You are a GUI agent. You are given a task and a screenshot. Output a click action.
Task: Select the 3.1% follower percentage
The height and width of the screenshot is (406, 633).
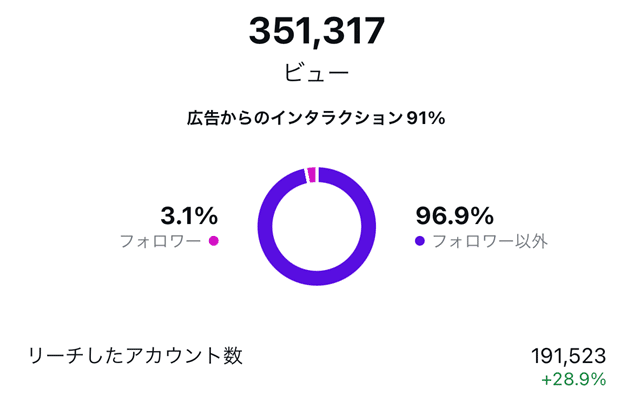point(189,215)
